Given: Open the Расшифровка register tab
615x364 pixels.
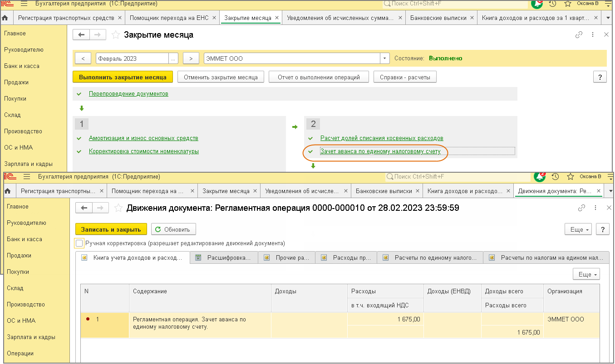Looking at the screenshot, I should click(x=224, y=258).
